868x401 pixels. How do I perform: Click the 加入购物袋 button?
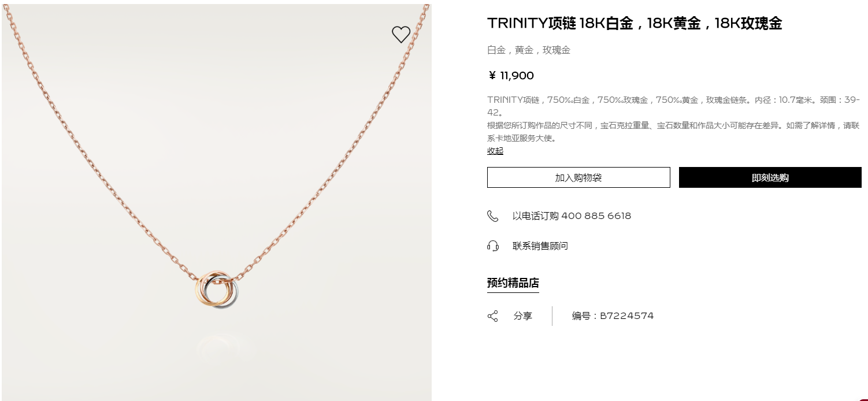pos(578,177)
